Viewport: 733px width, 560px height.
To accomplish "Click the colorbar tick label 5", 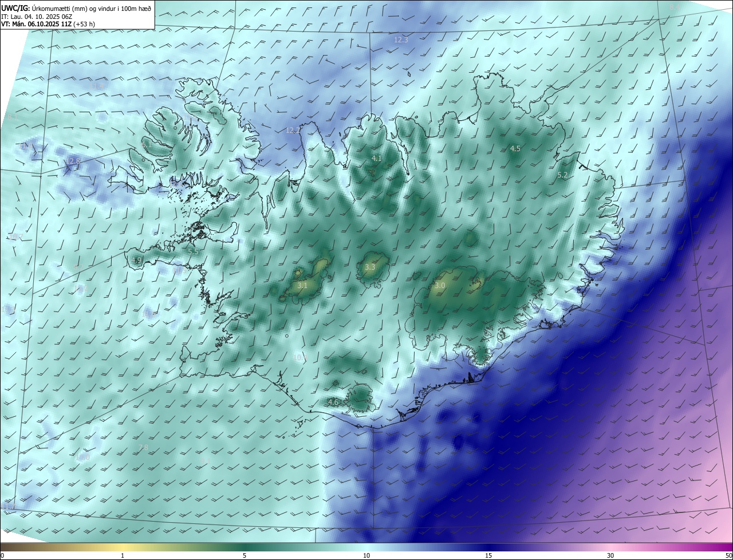I will coord(245,555).
